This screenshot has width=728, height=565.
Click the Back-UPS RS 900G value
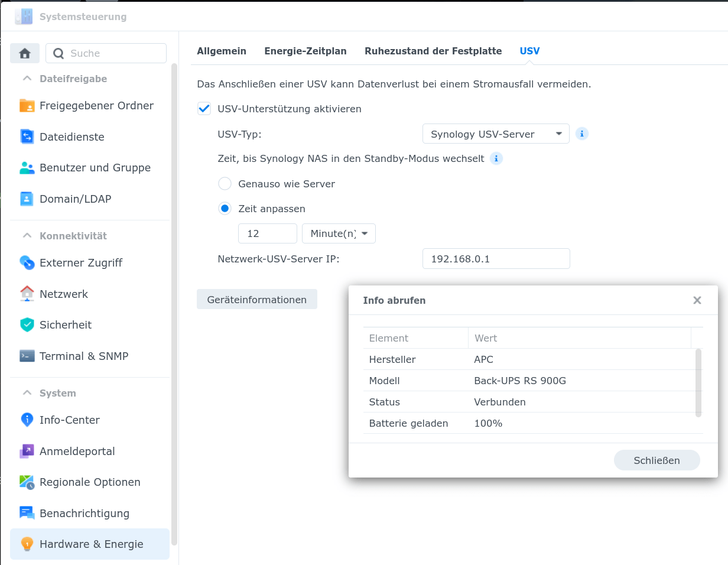520,381
